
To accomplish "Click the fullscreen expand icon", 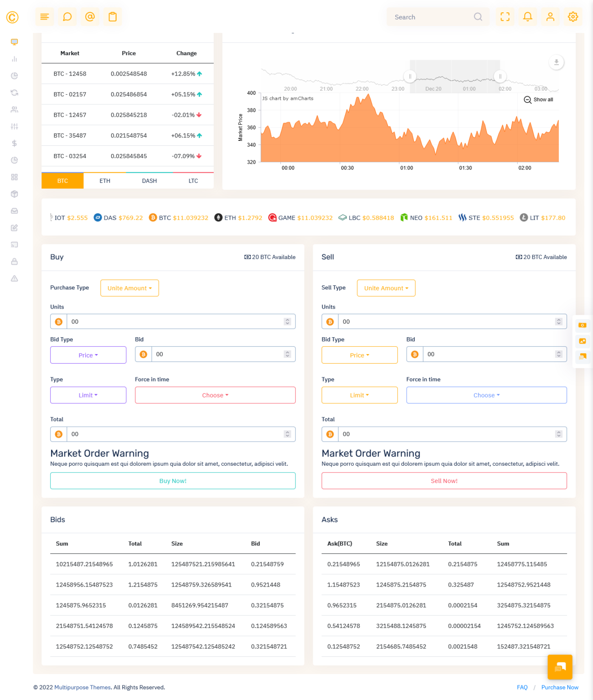I will coord(505,16).
